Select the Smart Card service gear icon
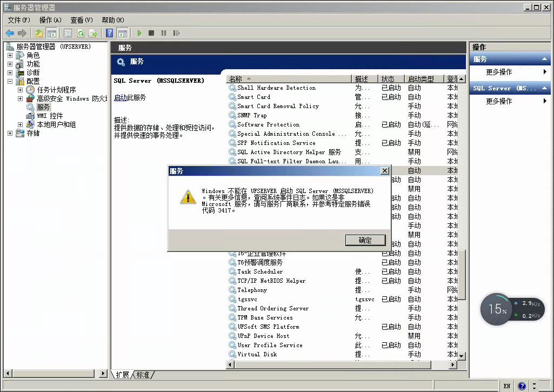554x392 pixels. tap(232, 97)
